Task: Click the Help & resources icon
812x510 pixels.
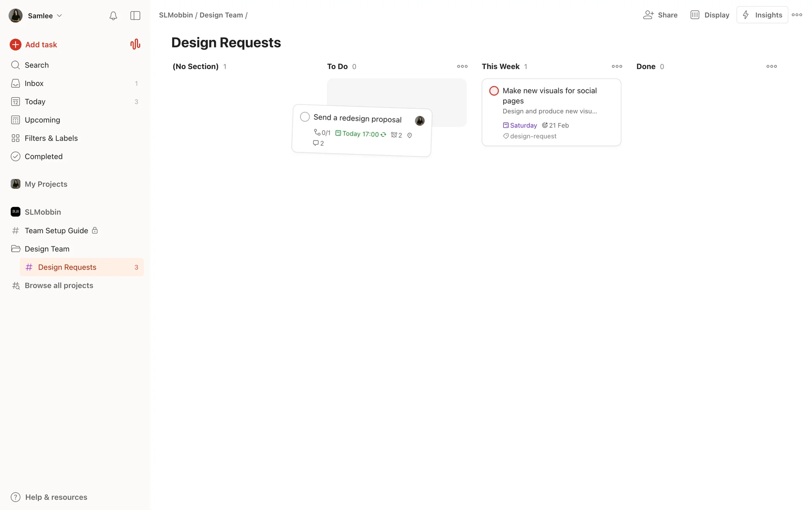Action: [16, 497]
